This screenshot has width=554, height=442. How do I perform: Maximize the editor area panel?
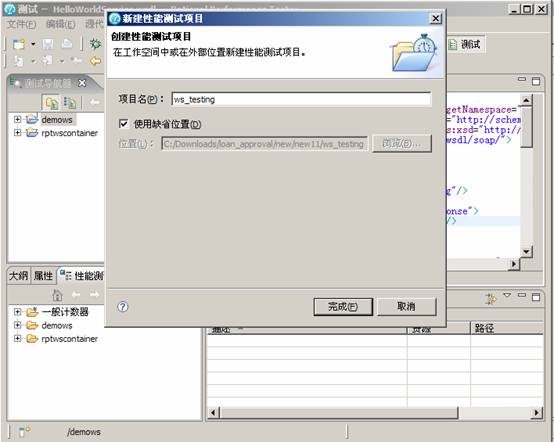click(536, 81)
